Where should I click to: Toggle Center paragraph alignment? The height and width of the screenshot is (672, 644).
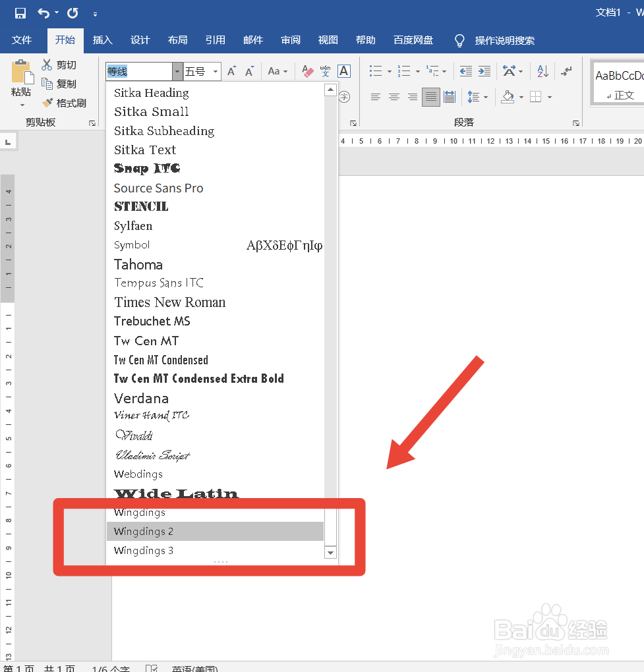[x=394, y=97]
